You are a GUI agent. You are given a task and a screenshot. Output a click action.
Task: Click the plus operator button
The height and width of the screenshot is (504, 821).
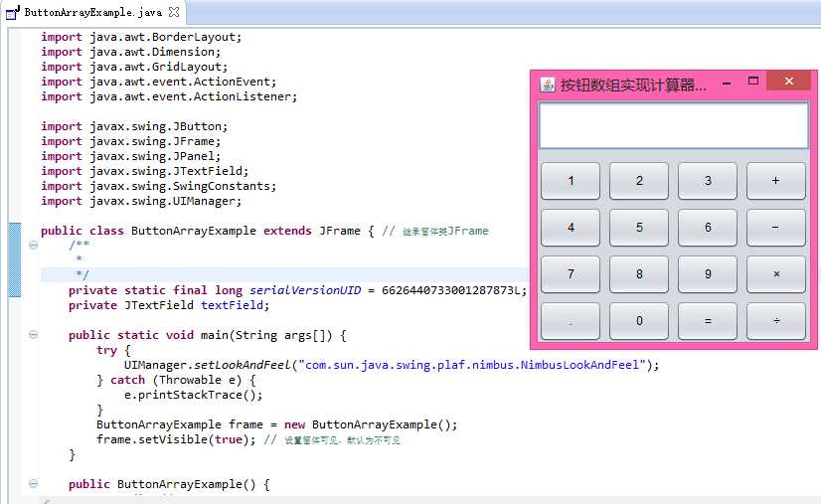776,181
